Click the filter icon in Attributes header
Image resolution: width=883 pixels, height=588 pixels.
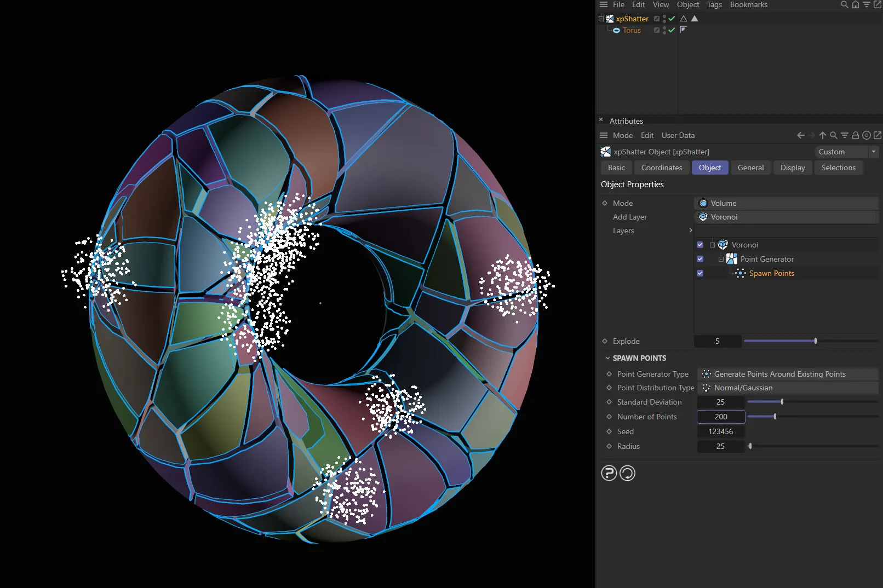tap(844, 135)
